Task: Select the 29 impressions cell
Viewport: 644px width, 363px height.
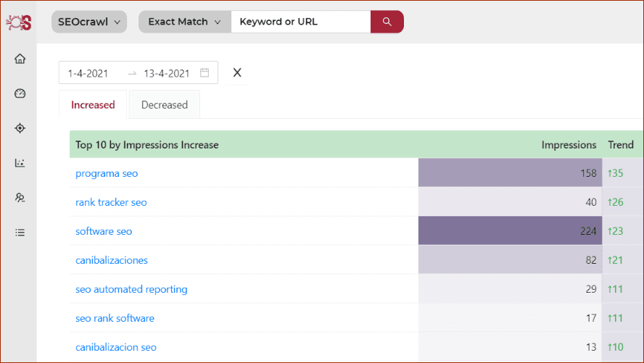Action: (510, 289)
